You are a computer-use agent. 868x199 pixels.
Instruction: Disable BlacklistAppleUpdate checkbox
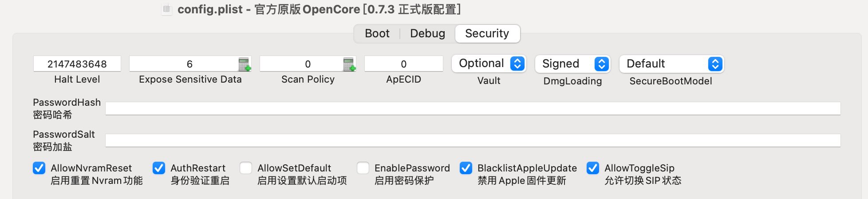point(466,168)
